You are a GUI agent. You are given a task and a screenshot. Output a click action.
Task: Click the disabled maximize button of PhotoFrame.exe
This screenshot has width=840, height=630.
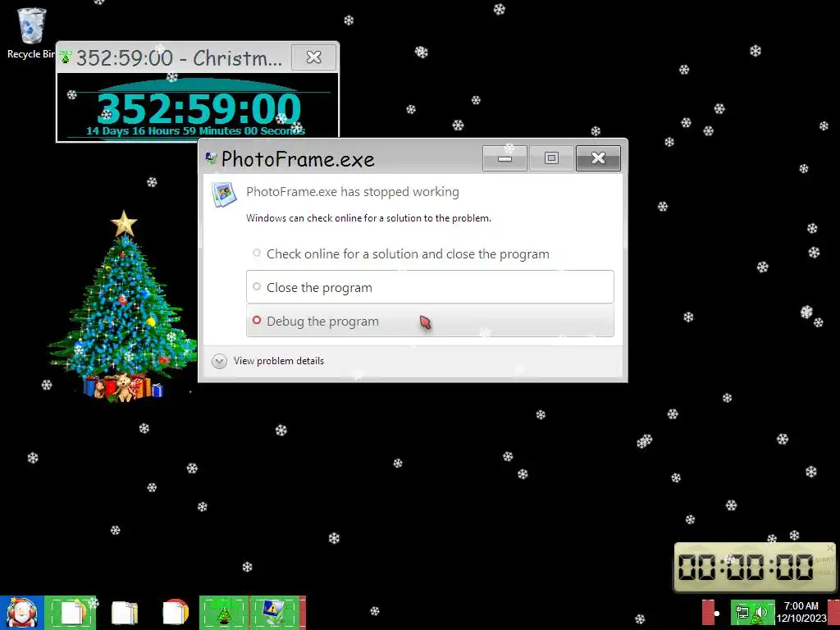[x=551, y=158]
